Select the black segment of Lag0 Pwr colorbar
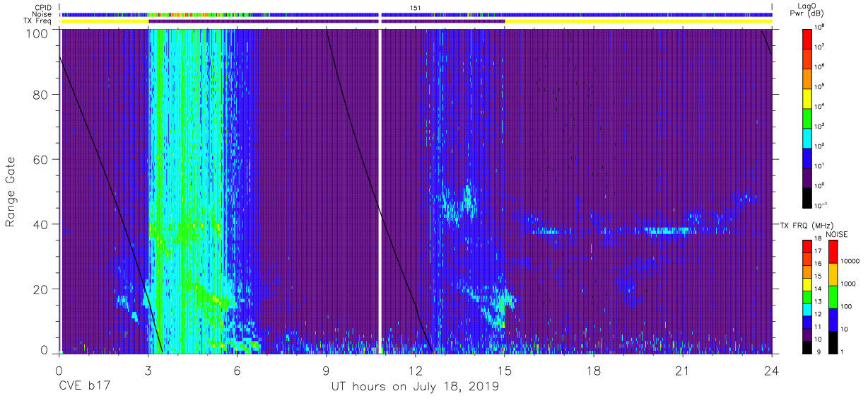Viewport: 868px width, 401px height. coord(808,197)
